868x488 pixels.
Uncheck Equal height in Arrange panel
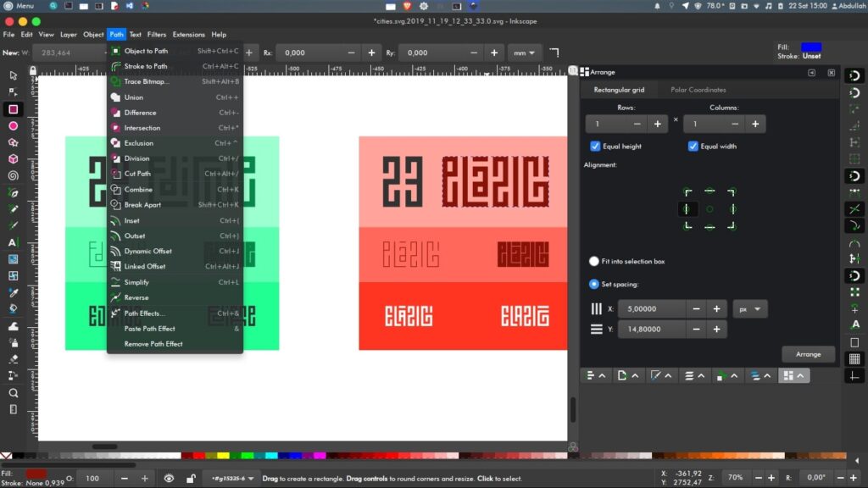595,146
